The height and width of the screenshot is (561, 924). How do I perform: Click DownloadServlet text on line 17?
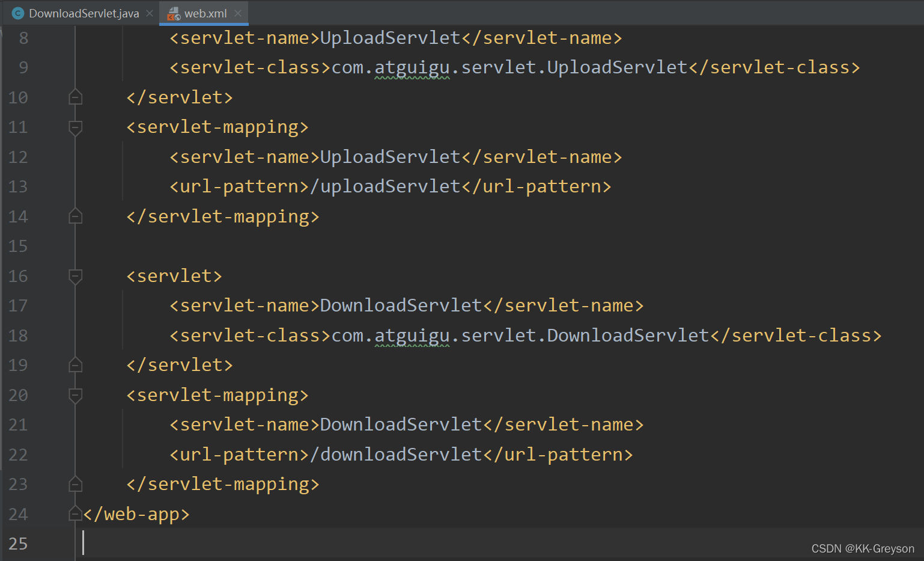[401, 305]
